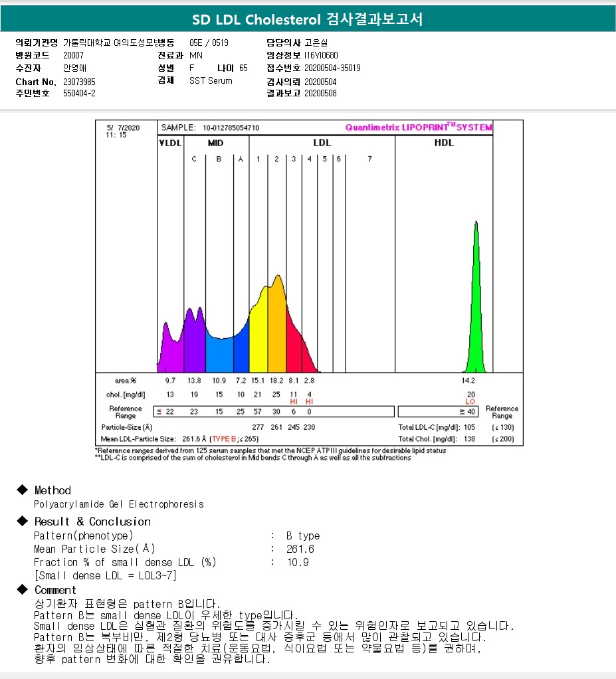This screenshot has width=616, height=679.
Task: Click the "Method" section heading
Action: pos(52,490)
